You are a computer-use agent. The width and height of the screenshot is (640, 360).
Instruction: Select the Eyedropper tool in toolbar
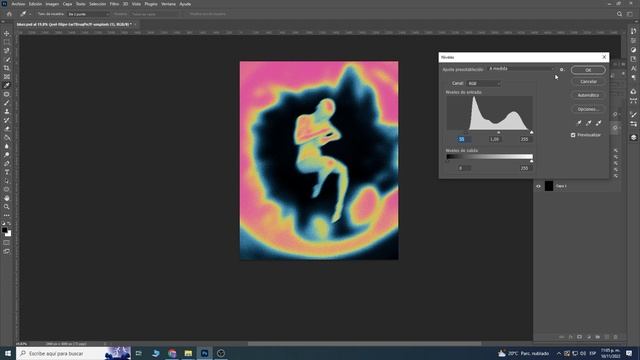point(7,85)
